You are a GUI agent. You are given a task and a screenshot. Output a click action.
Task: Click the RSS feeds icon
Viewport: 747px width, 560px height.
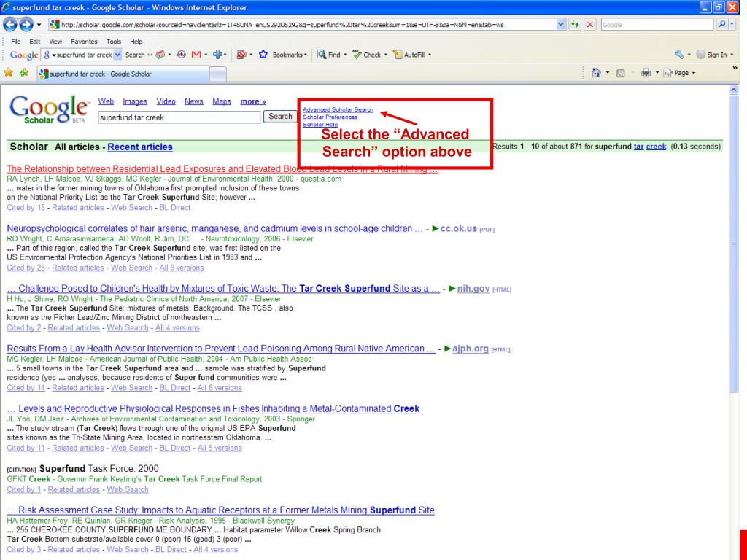click(x=620, y=73)
